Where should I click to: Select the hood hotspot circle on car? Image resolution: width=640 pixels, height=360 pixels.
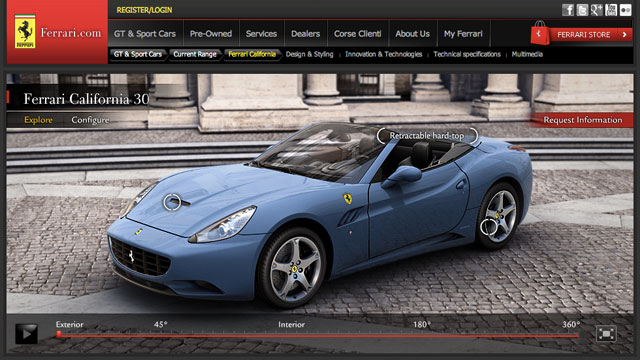pyautogui.click(x=172, y=202)
